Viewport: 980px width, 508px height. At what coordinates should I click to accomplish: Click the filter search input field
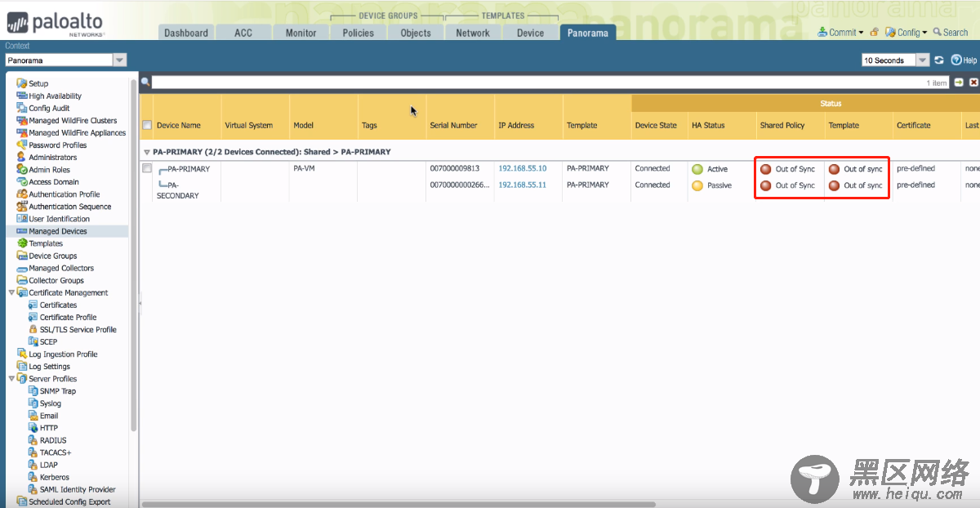click(x=550, y=82)
